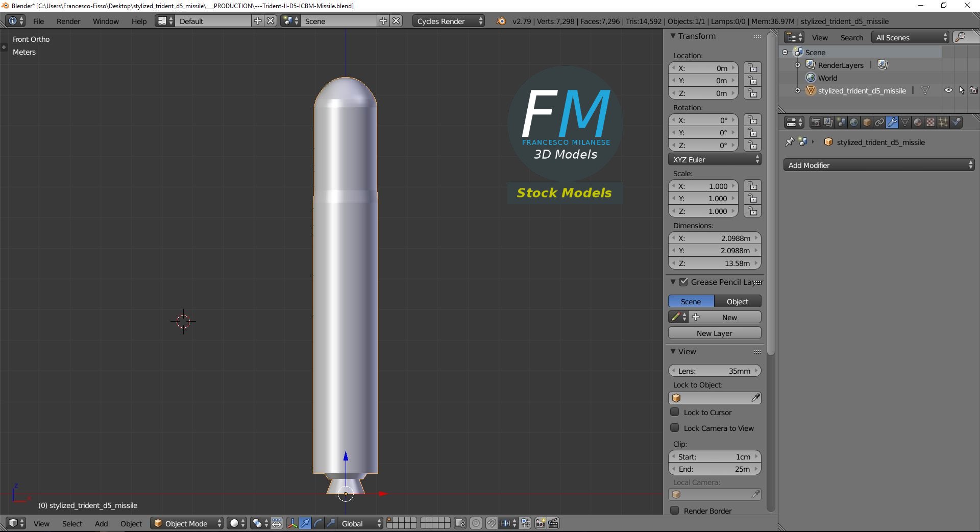The image size is (980, 532).
Task: Open the Render Layers properties tab
Action: click(x=828, y=123)
